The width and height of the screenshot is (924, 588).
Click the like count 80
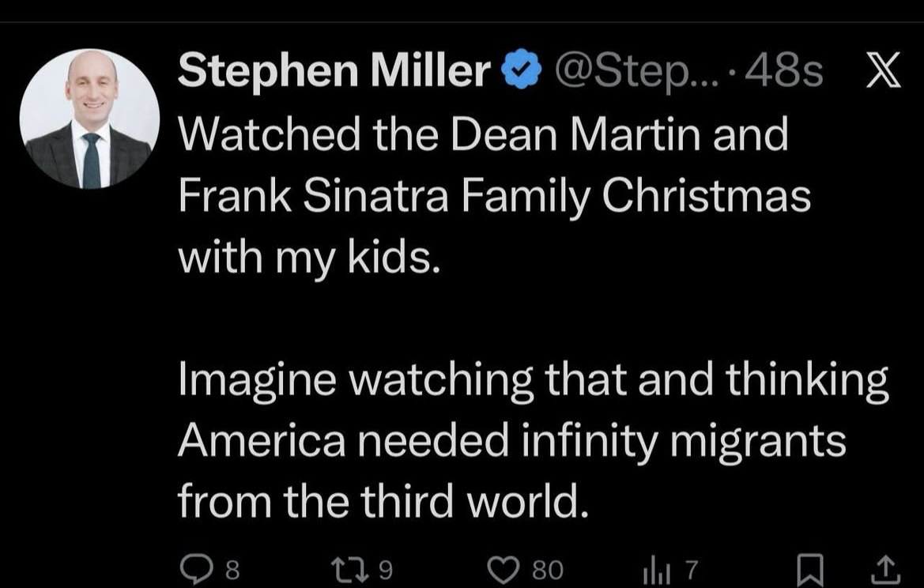[547, 569]
